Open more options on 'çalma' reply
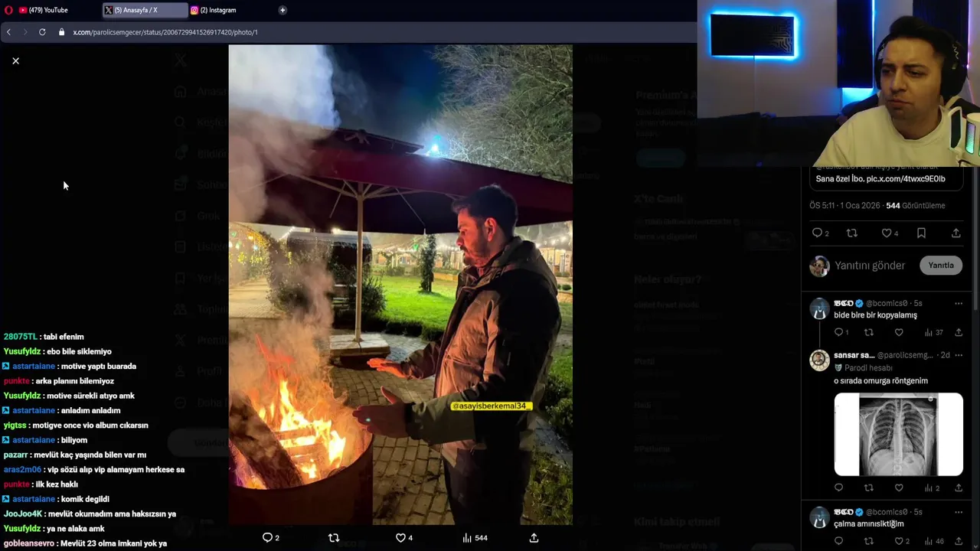The height and width of the screenshot is (551, 980). 958,512
